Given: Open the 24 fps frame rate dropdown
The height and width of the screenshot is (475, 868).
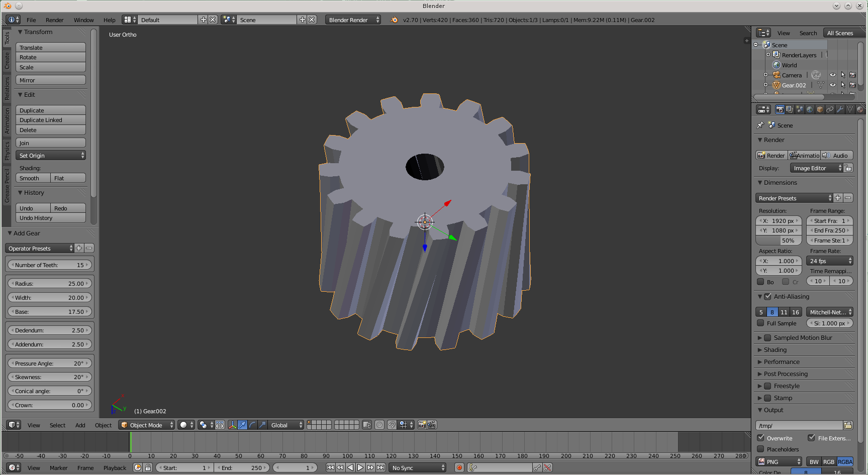Looking at the screenshot, I should pos(830,261).
